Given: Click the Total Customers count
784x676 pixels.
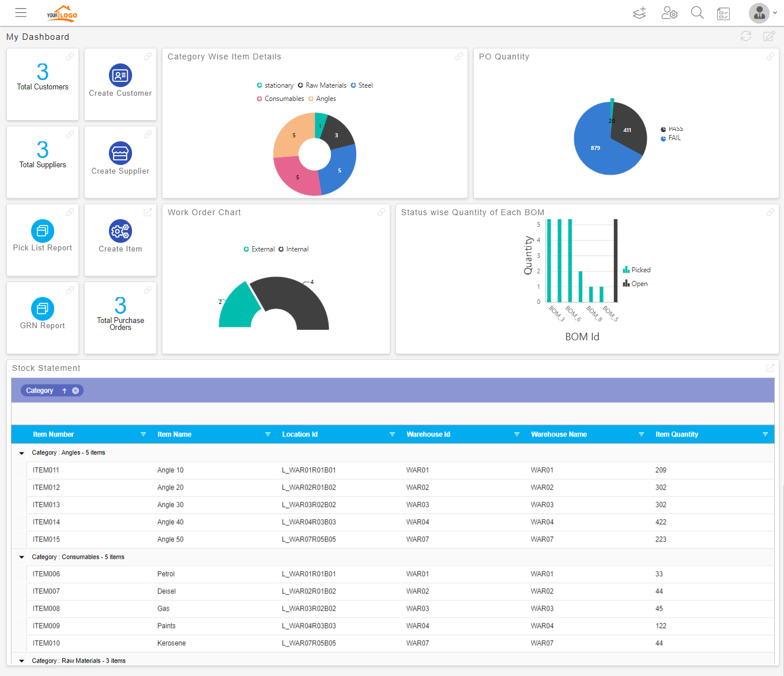Looking at the screenshot, I should 42,70.
